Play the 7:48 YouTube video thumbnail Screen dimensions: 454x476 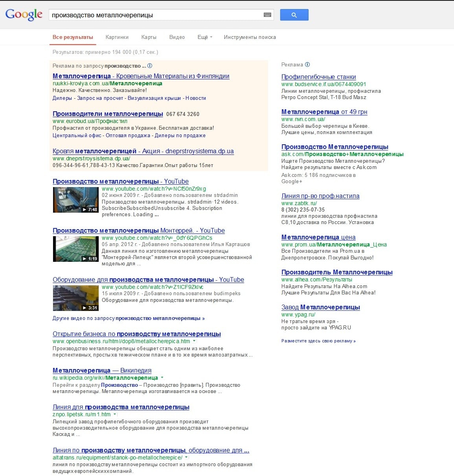[x=75, y=200]
